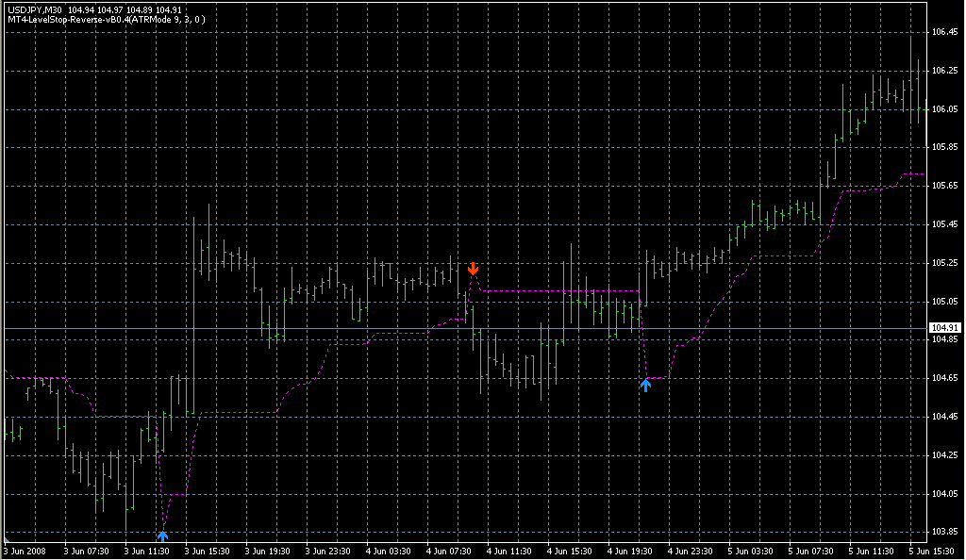Click the 105.25 price axis label

[x=944, y=263]
